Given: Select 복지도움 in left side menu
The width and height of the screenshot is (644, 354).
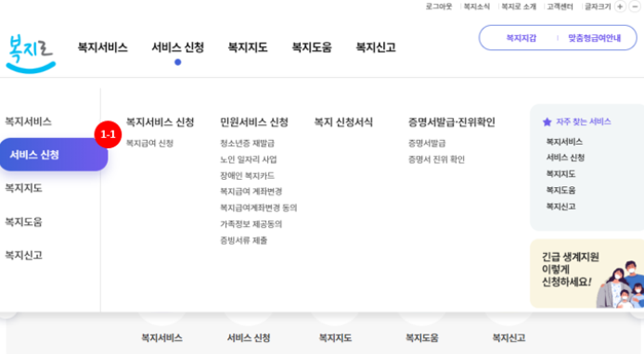Looking at the screenshot, I should pyautogui.click(x=23, y=221).
